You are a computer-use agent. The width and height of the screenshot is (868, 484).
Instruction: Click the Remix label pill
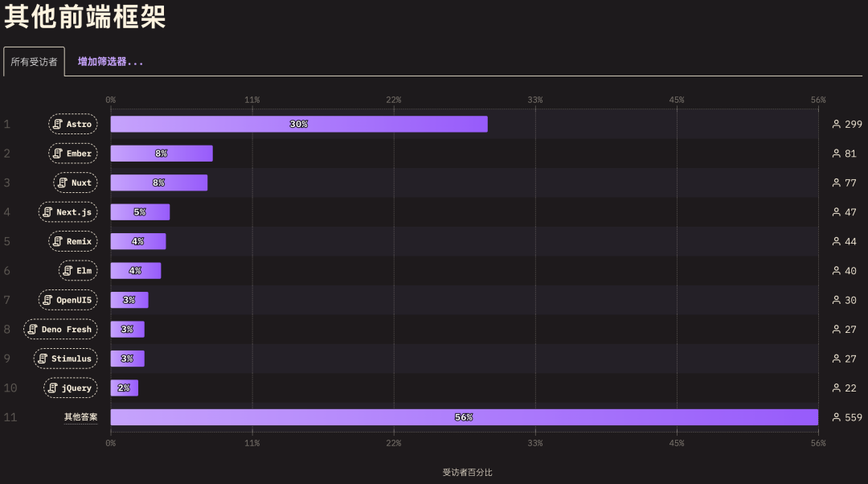pos(73,241)
